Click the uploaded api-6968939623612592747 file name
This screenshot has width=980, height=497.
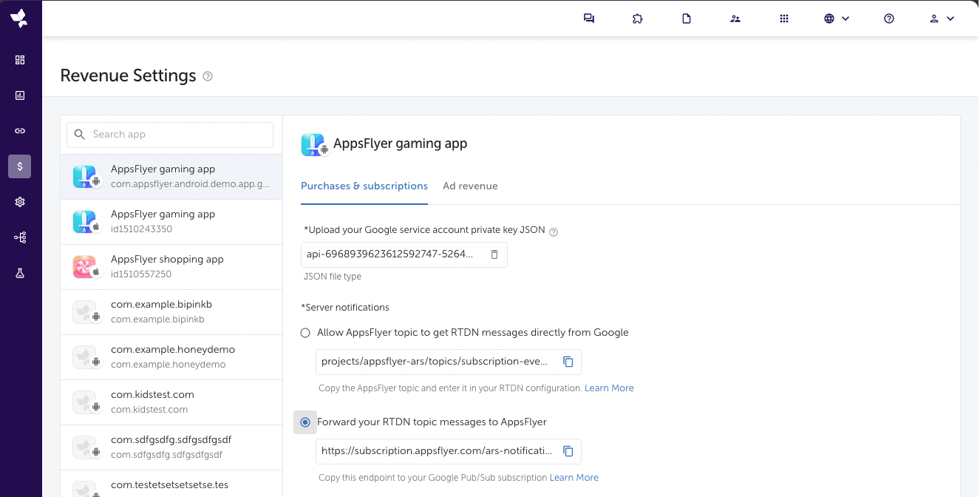coord(389,254)
